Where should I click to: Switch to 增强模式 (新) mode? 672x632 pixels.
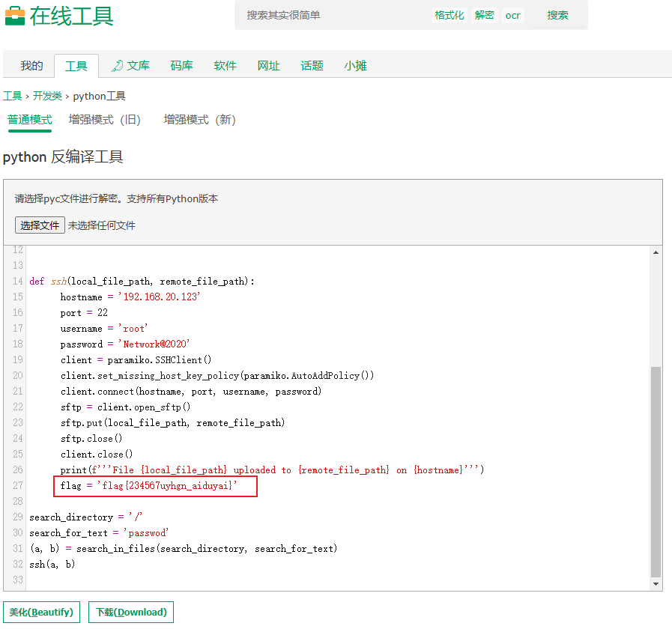click(x=200, y=120)
